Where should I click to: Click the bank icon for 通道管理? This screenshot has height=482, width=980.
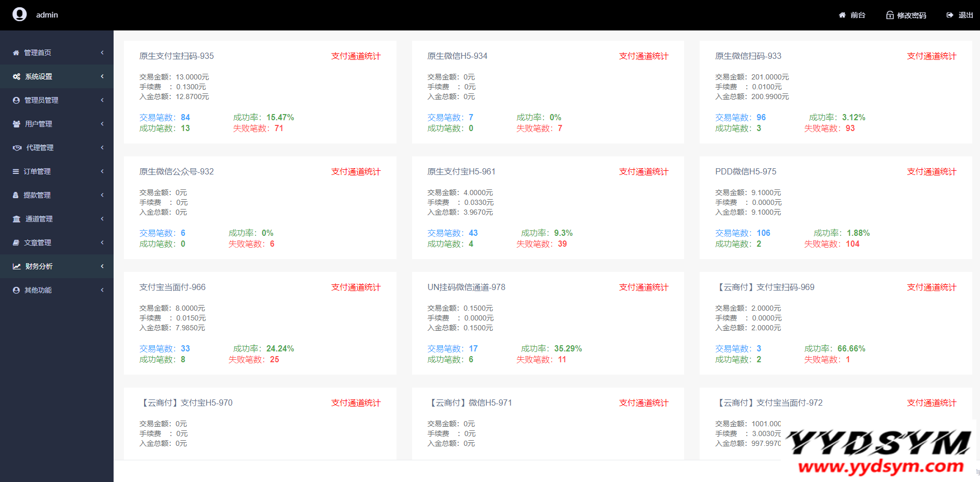tap(17, 219)
